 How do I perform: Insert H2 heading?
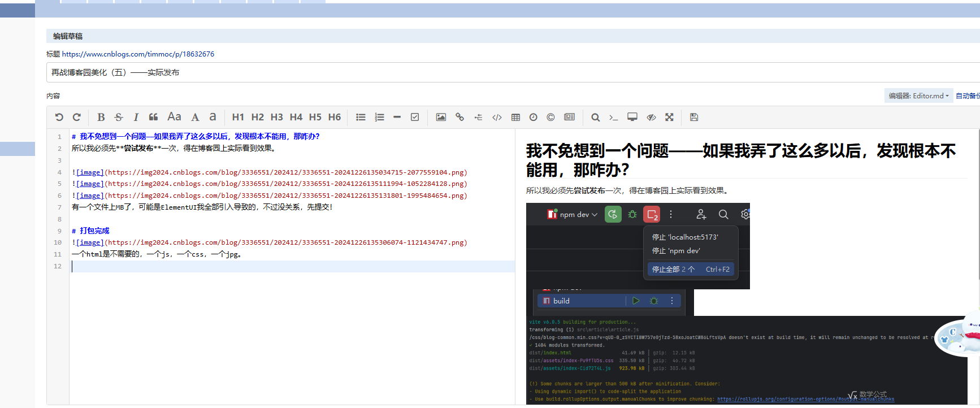(x=257, y=117)
